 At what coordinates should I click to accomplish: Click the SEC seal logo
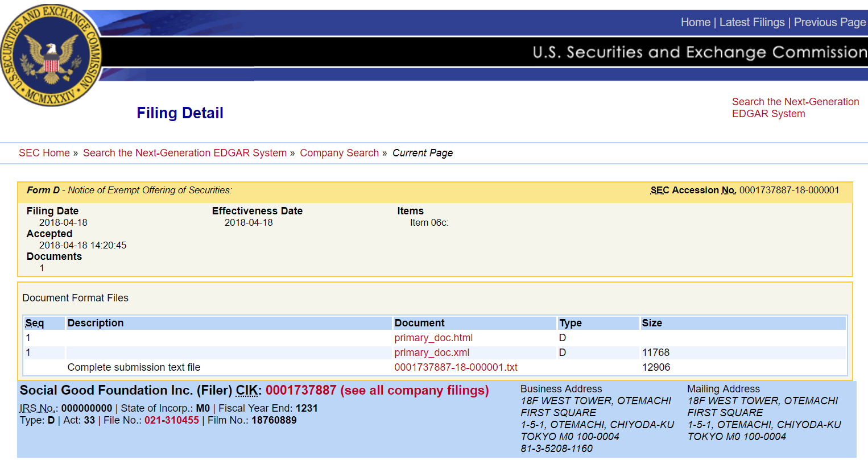pyautogui.click(x=51, y=55)
